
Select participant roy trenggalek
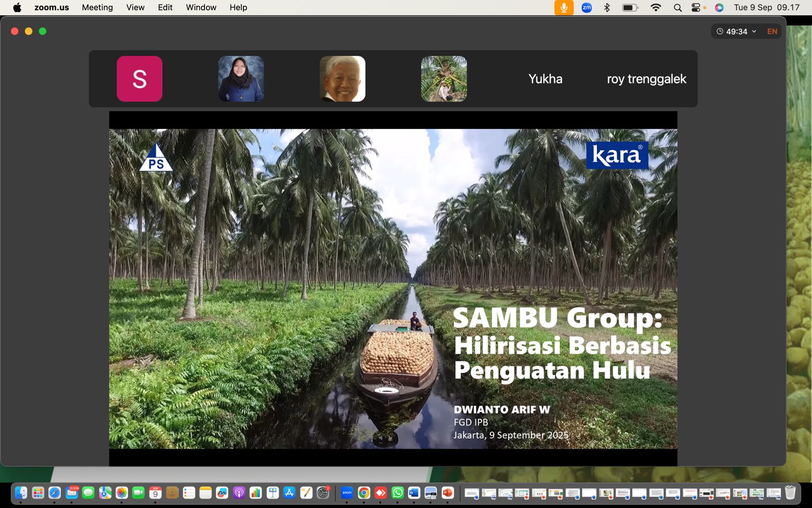(x=646, y=79)
